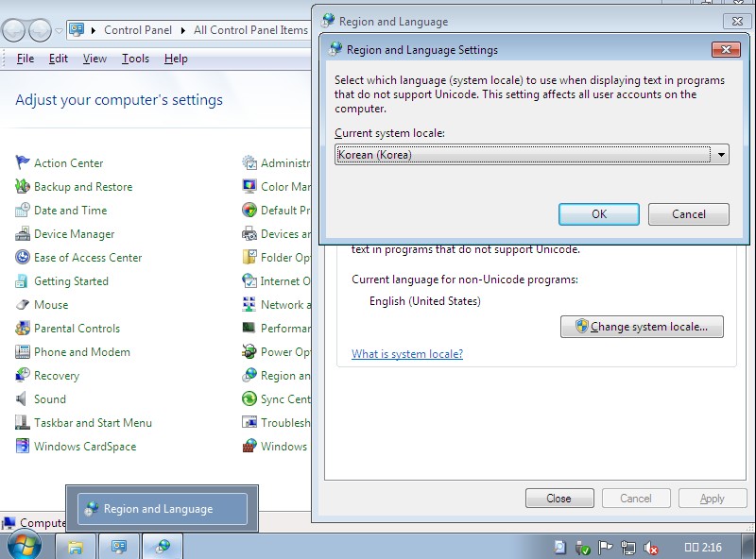Click Color Management icon
Image resolution: width=756 pixels, height=559 pixels.
[x=249, y=187]
